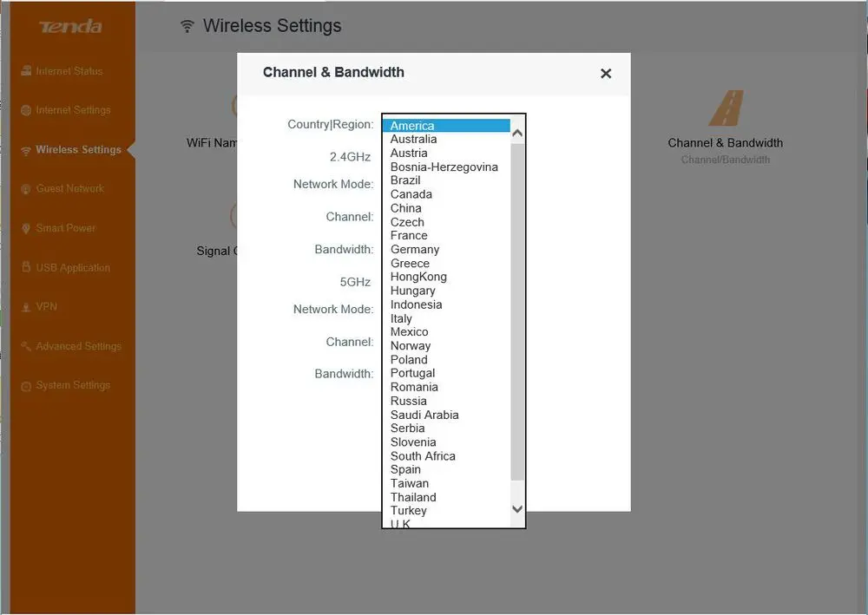Click the country list scroll up arrow
The image size is (868, 615).
click(x=517, y=134)
